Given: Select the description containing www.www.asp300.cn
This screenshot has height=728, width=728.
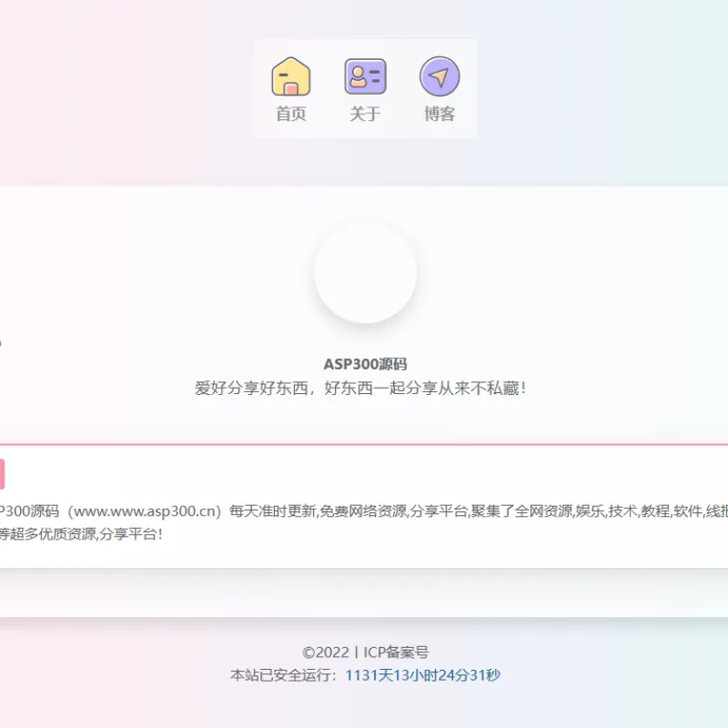Looking at the screenshot, I should click(x=364, y=511).
